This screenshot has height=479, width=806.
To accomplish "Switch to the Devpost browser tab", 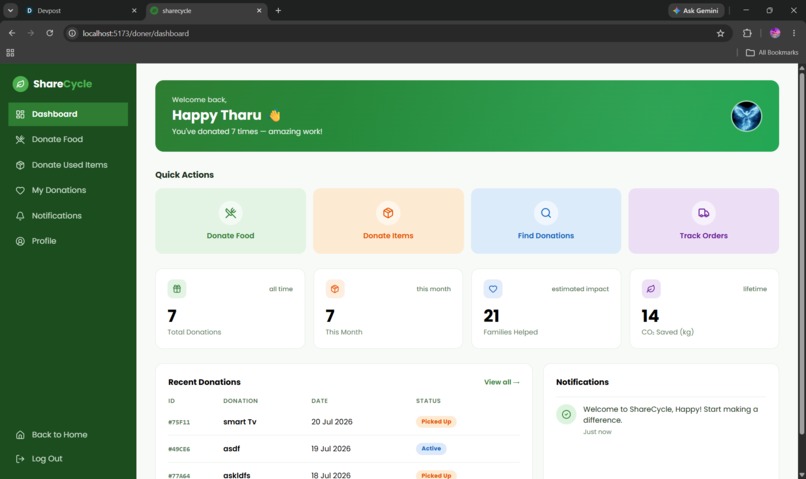I will 80,11.
